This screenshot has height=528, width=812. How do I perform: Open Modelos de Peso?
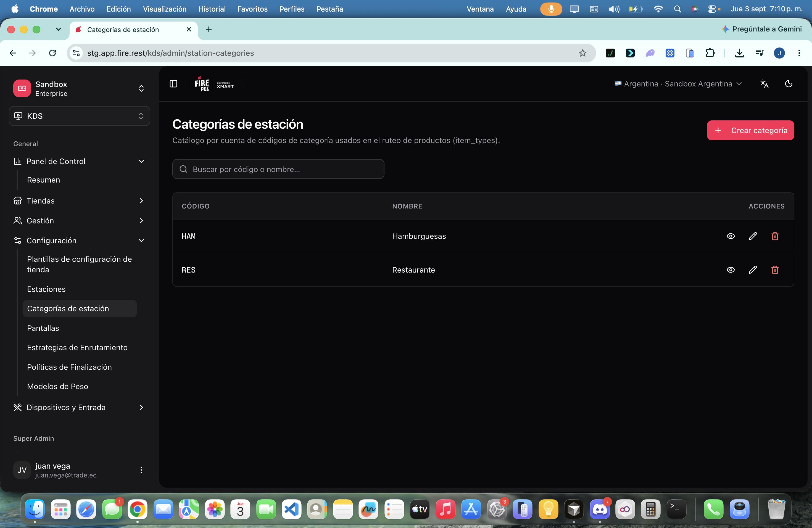[x=57, y=386]
